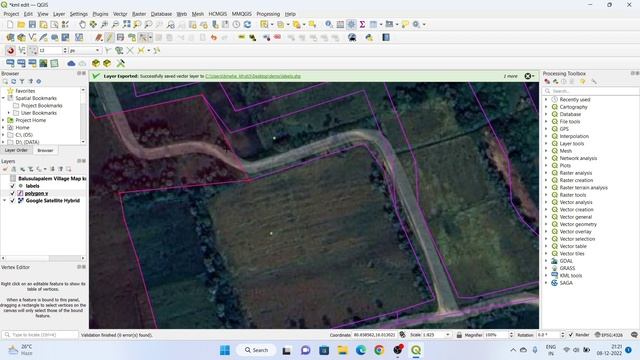Click the Coordinate field in status bar
The image size is (640, 360).
pos(374,335)
